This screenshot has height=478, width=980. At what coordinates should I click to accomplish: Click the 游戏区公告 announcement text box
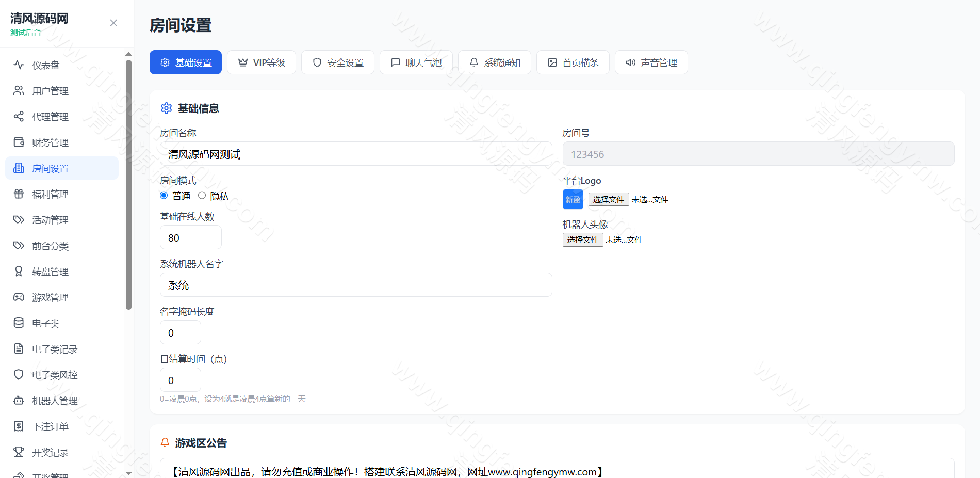[557, 468]
